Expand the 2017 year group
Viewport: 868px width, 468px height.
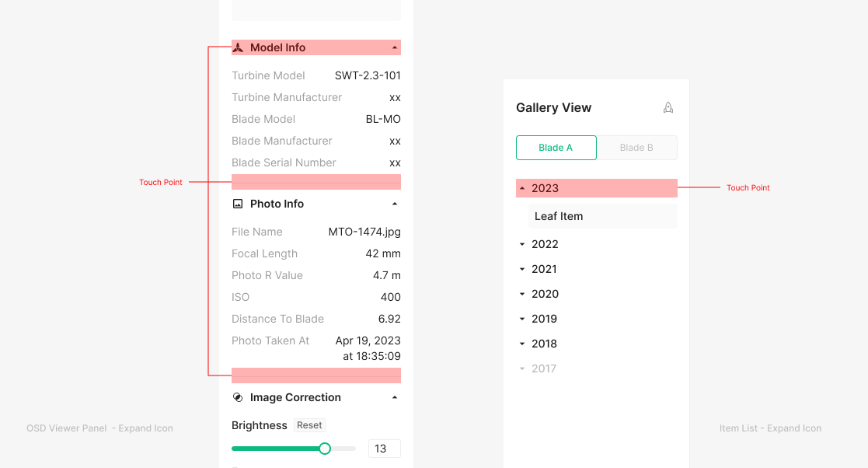coord(523,368)
